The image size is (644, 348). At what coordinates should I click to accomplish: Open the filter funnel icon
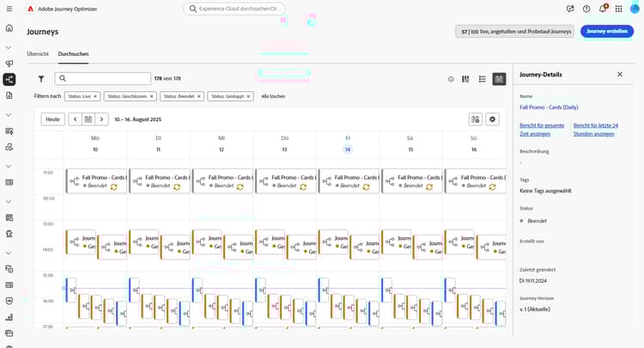(41, 79)
